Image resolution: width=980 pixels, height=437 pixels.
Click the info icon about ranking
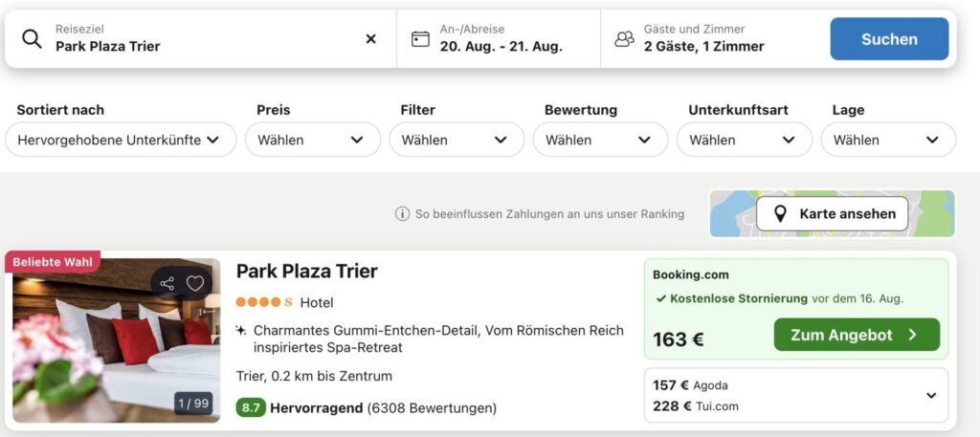[402, 214]
